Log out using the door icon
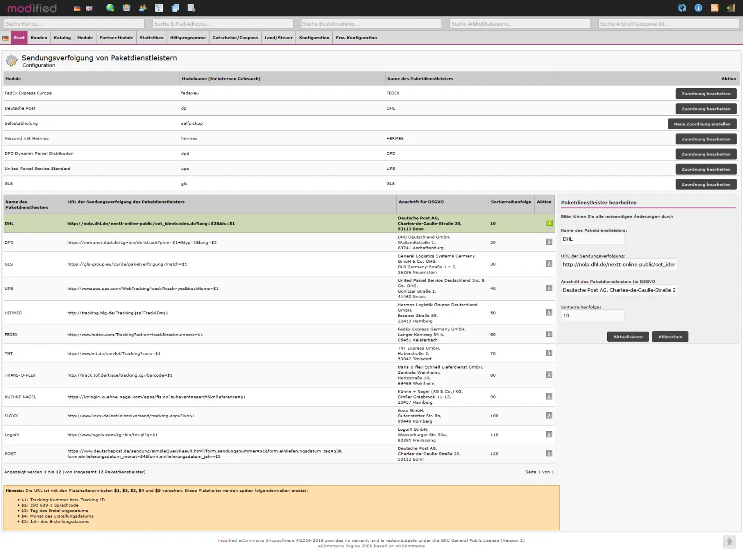The width and height of the screenshot is (743, 560). pyautogui.click(x=730, y=8)
